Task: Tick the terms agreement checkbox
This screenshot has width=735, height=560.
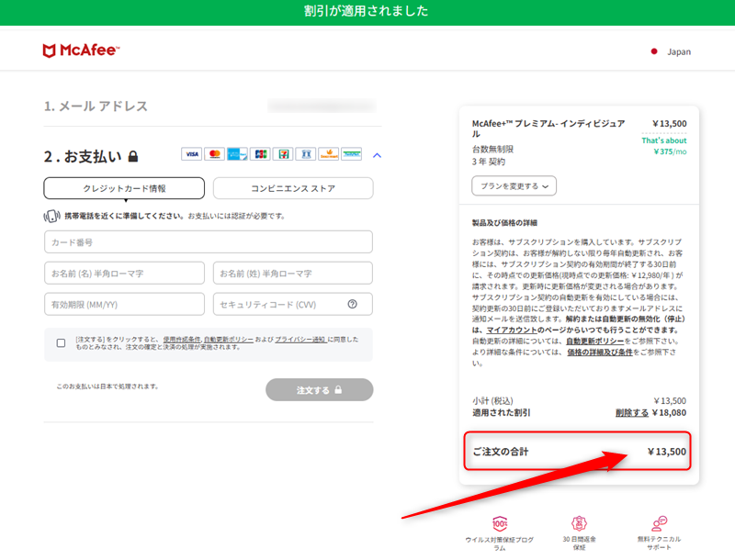Action: tap(61, 342)
